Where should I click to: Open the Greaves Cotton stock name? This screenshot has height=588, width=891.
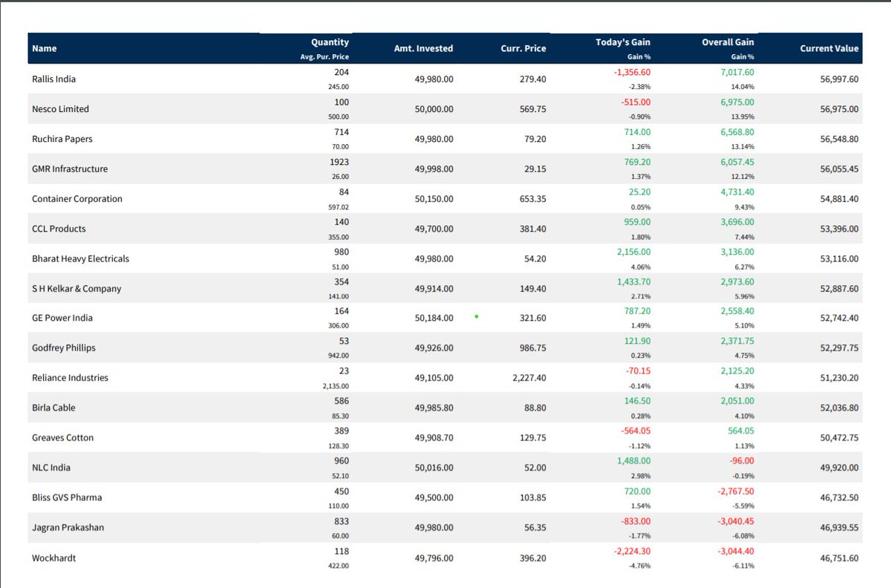pyautogui.click(x=63, y=437)
